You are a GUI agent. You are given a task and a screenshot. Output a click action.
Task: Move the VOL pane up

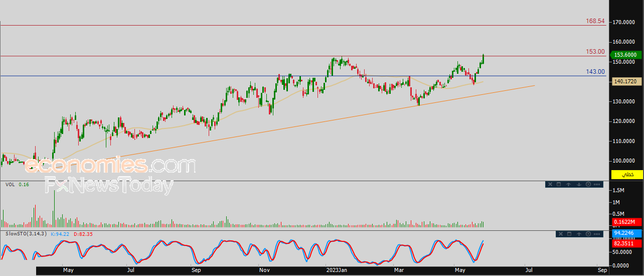pos(568,184)
